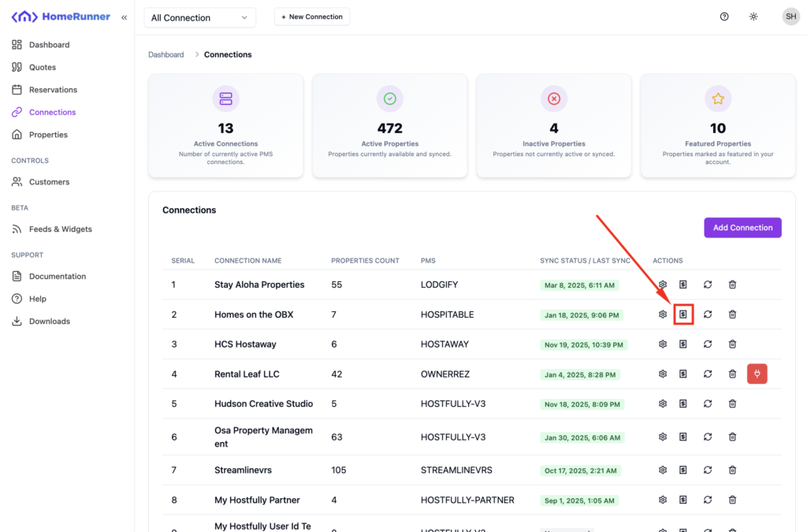Open settings for My Hostfully Partner
This screenshot has height=532, width=807.
pos(663,500)
